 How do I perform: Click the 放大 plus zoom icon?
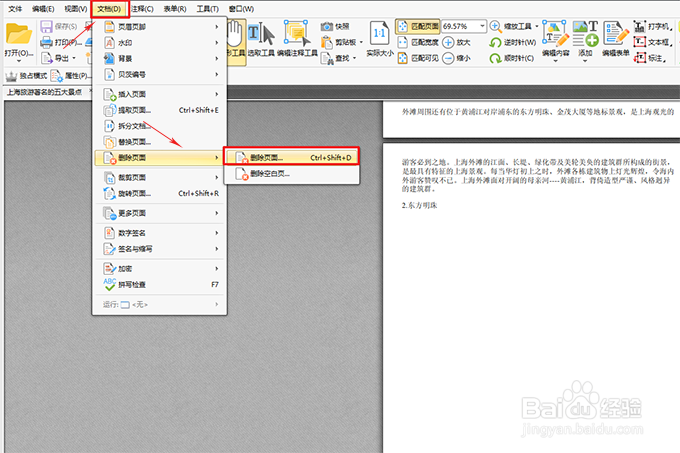448,42
